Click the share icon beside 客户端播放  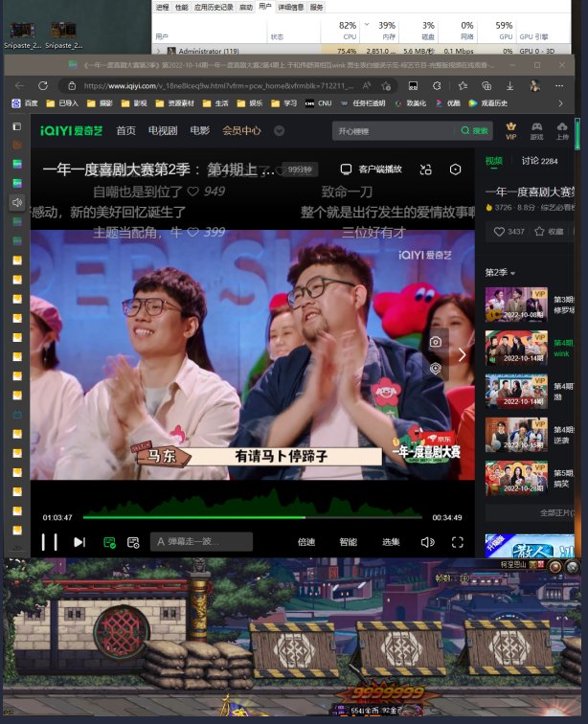[x=425, y=170]
